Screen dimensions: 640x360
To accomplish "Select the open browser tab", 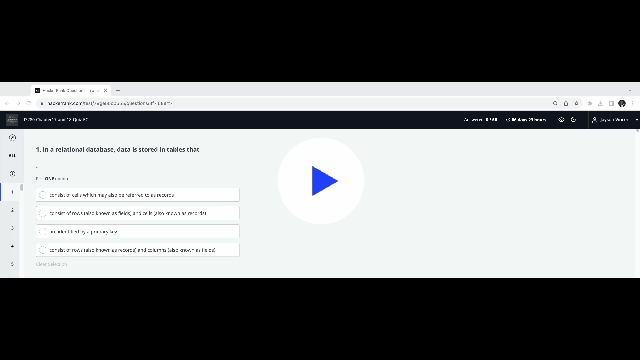I will click(71, 91).
